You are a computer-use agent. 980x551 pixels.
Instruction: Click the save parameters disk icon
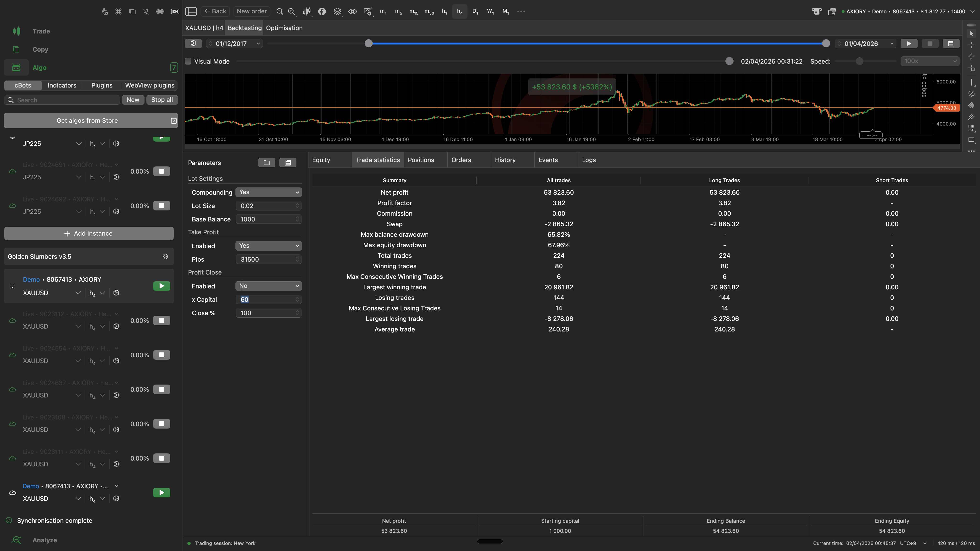[x=288, y=163]
